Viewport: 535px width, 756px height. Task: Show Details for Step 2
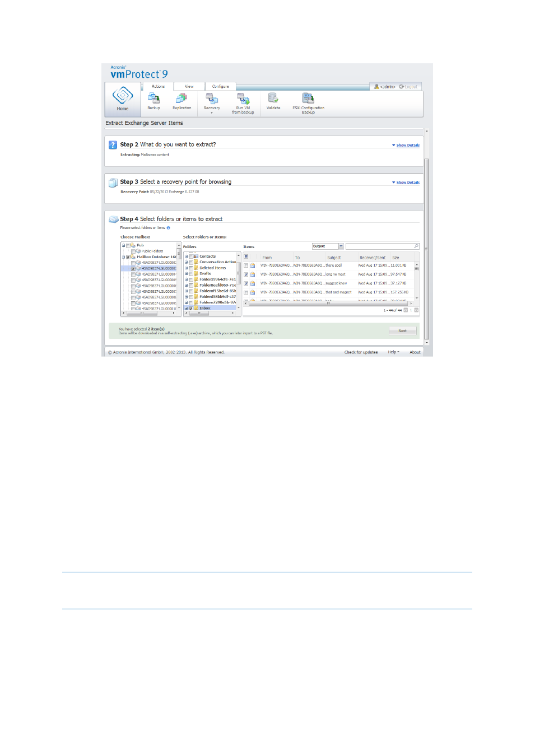click(408, 145)
